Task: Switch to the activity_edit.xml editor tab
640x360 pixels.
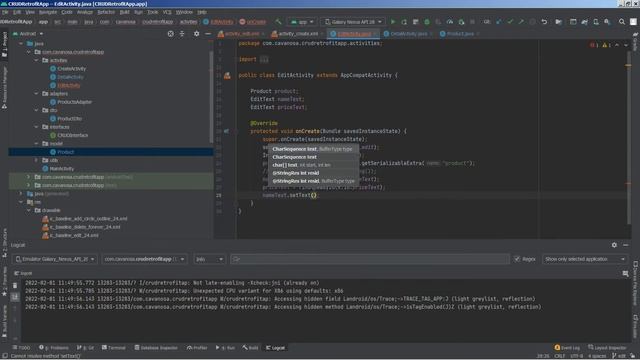Action: click(241, 34)
